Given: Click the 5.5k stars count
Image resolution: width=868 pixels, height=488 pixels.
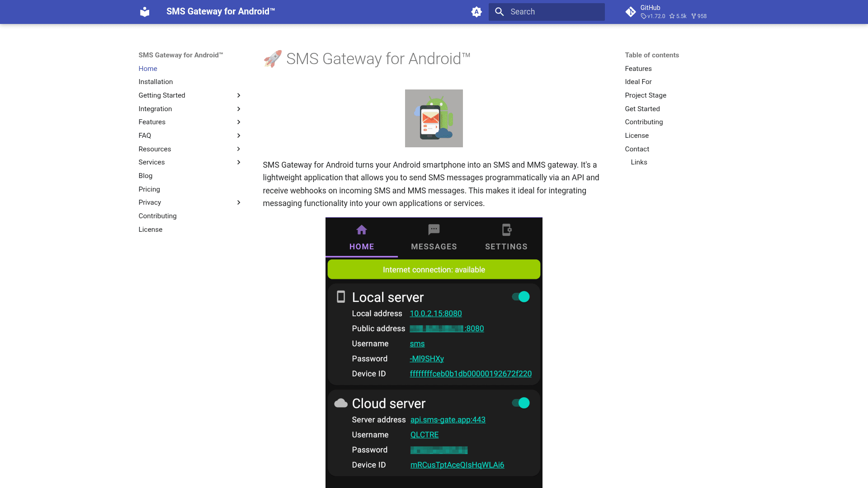Looking at the screenshot, I should point(678,16).
